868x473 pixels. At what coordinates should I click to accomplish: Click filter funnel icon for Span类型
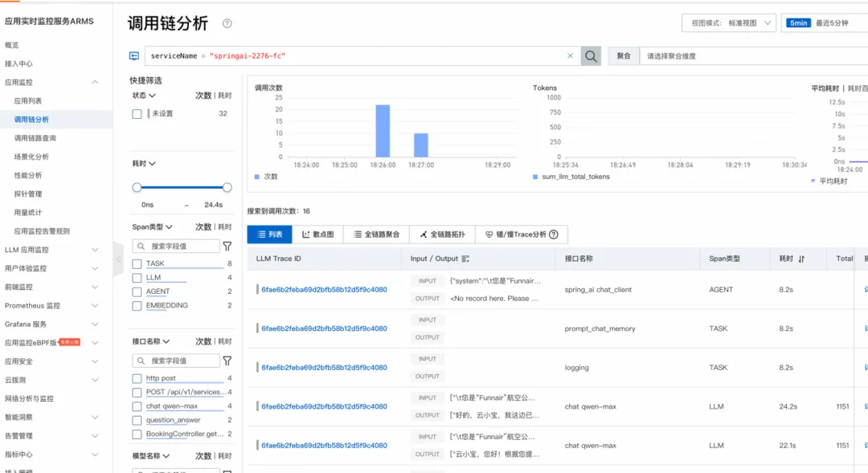tap(227, 247)
